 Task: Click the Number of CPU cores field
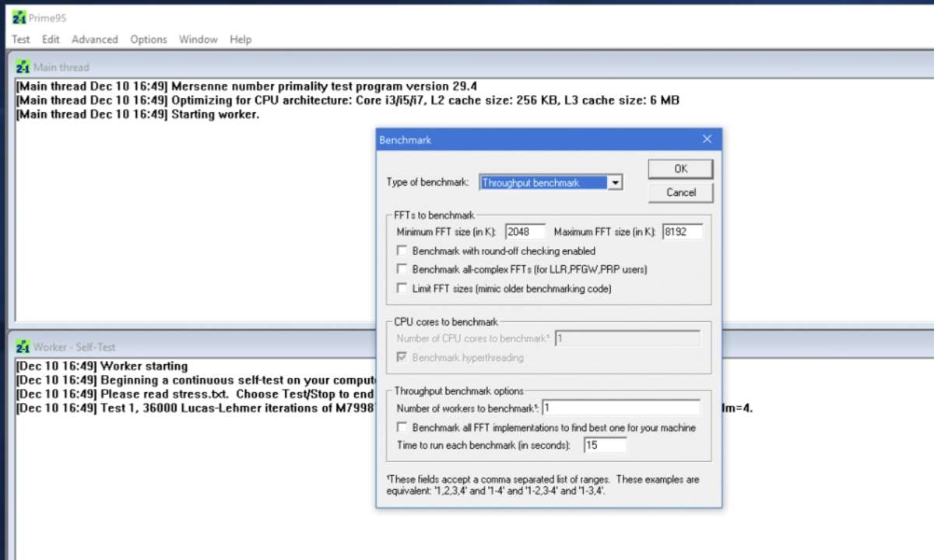coord(627,338)
